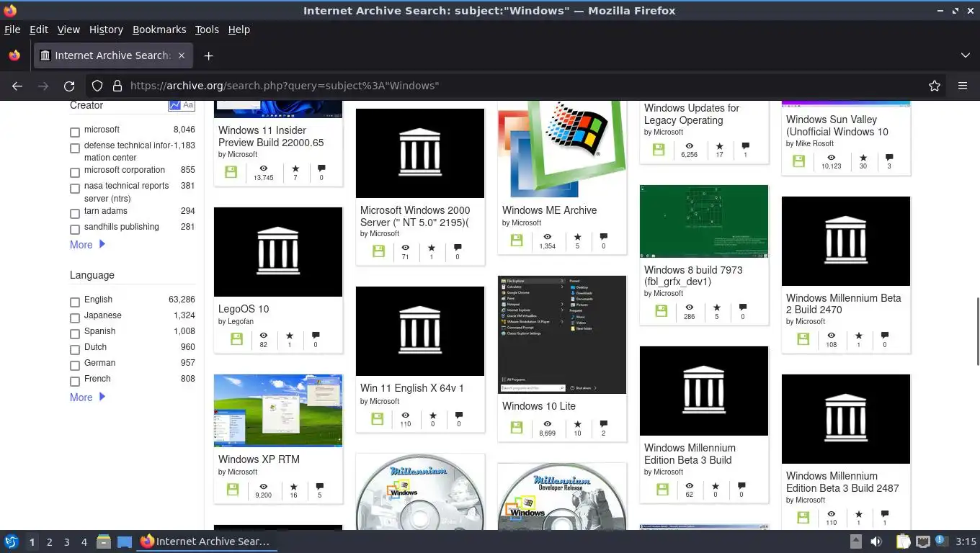Open a new tab with the plus button

coord(208,55)
